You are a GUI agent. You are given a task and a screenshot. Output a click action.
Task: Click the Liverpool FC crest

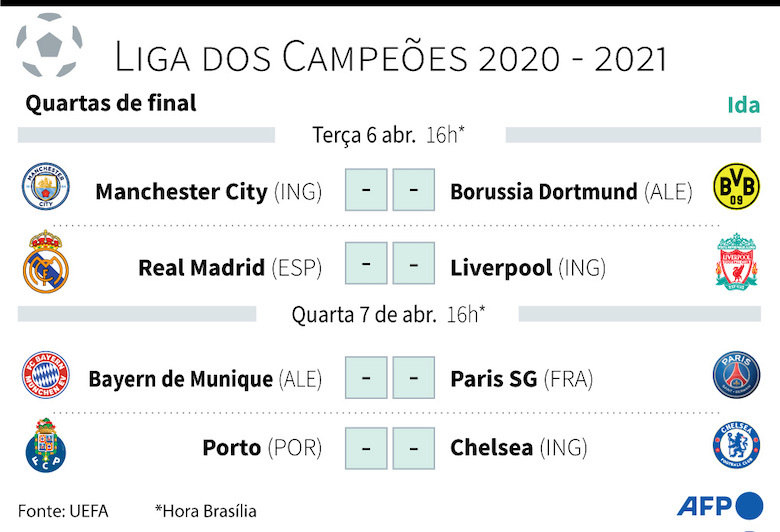pyautogui.click(x=736, y=263)
